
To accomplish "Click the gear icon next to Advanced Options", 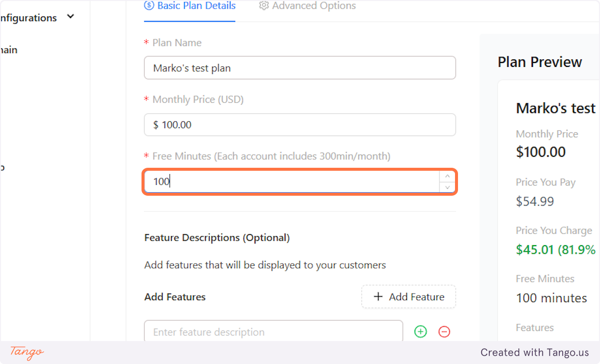I will coord(264,5).
